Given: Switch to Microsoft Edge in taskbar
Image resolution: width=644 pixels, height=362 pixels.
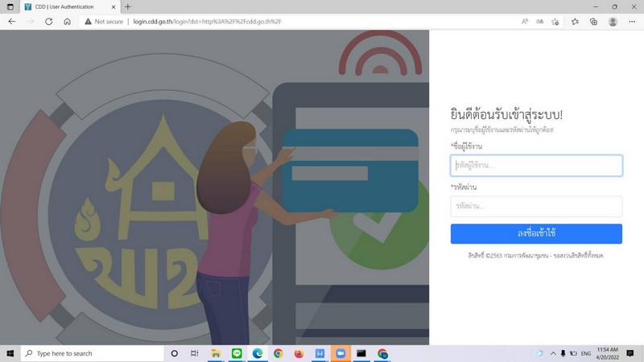Looking at the screenshot, I should click(x=258, y=353).
